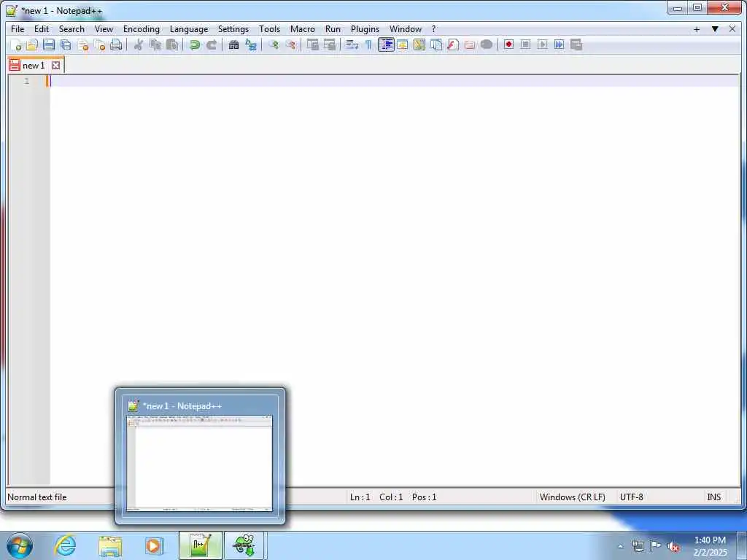747x560 pixels.
Task: Open the Settings menu
Action: click(233, 29)
